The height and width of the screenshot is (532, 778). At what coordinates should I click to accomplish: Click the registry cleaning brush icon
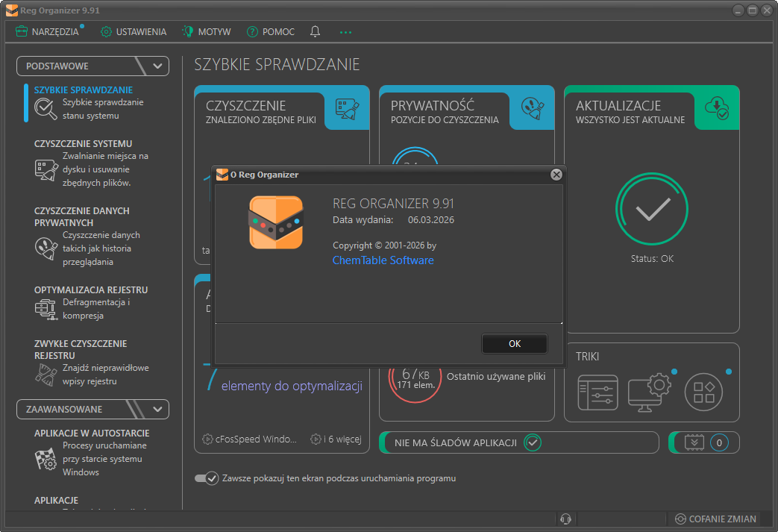click(46, 375)
